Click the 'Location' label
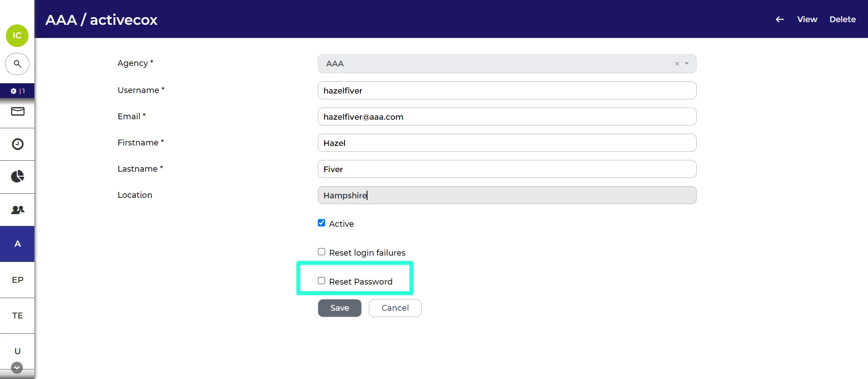Viewport: 868px width, 379px height. click(x=135, y=195)
